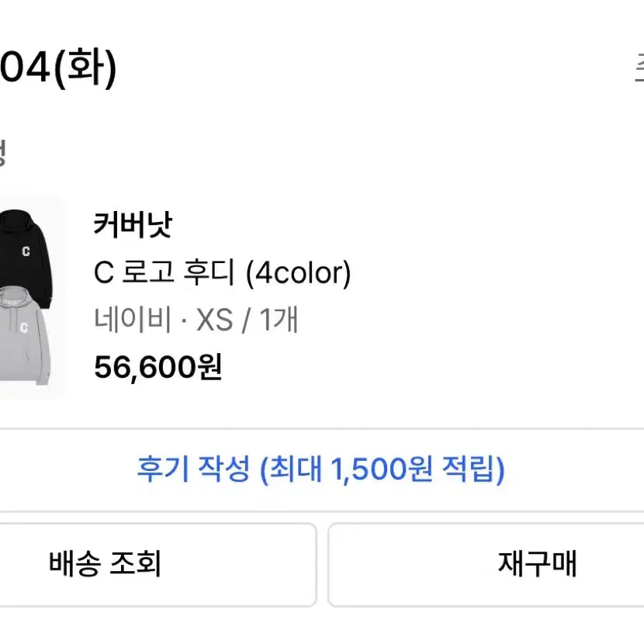Open the 커버낫 brand name
Viewport: 644px width, 644px height.
click(x=132, y=226)
